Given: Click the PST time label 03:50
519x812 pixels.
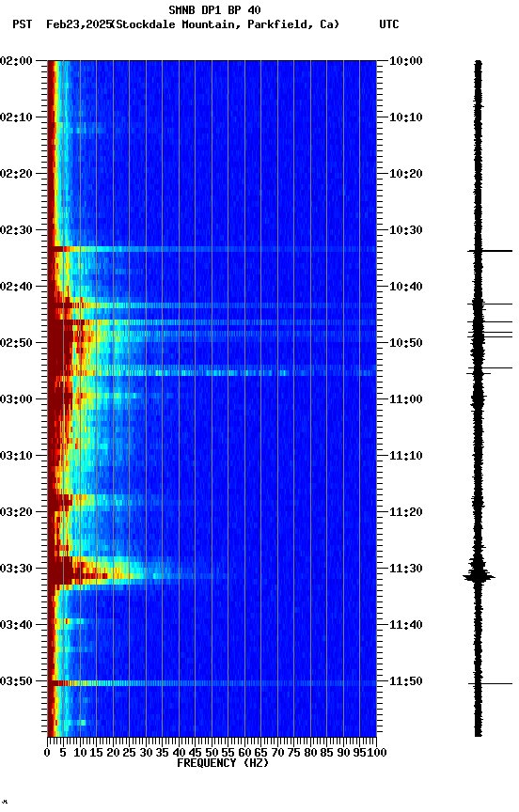Looking at the screenshot, I should [x=16, y=681].
